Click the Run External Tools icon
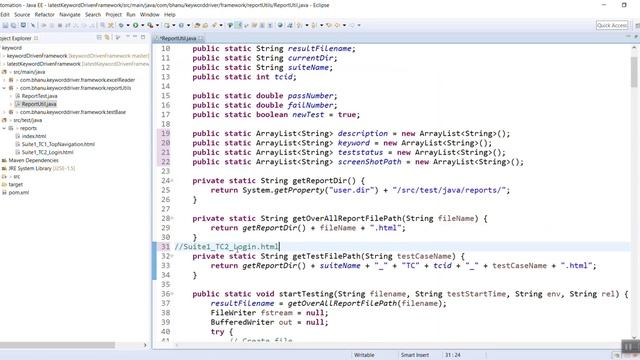The image size is (640, 360). 150,25
